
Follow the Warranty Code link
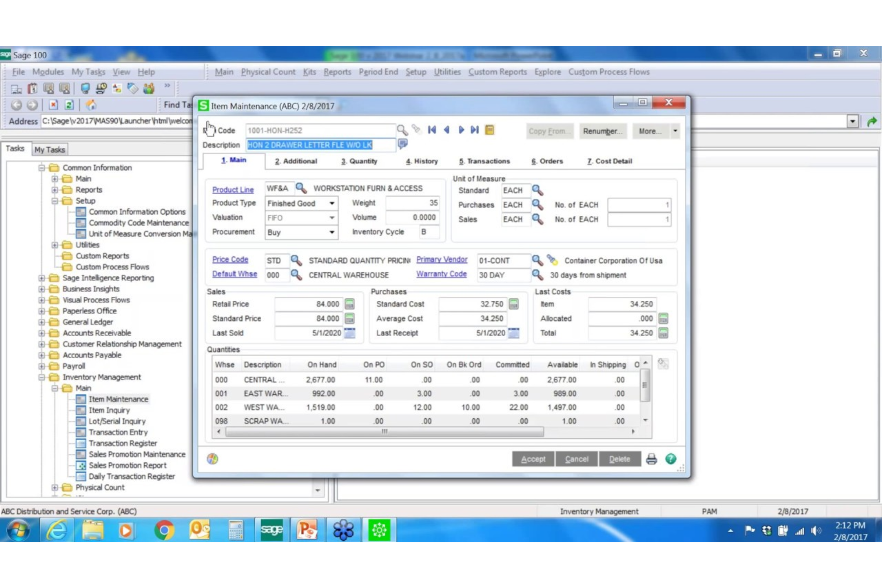(x=441, y=274)
